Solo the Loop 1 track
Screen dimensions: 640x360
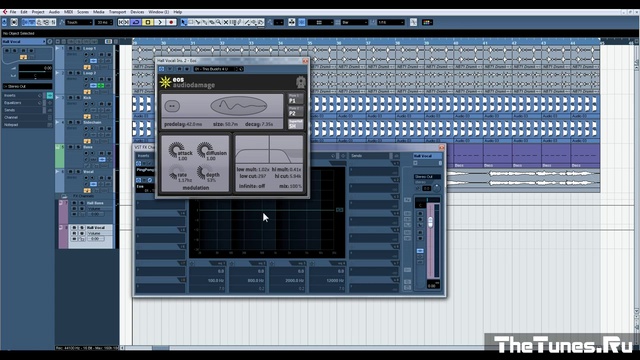[78, 48]
